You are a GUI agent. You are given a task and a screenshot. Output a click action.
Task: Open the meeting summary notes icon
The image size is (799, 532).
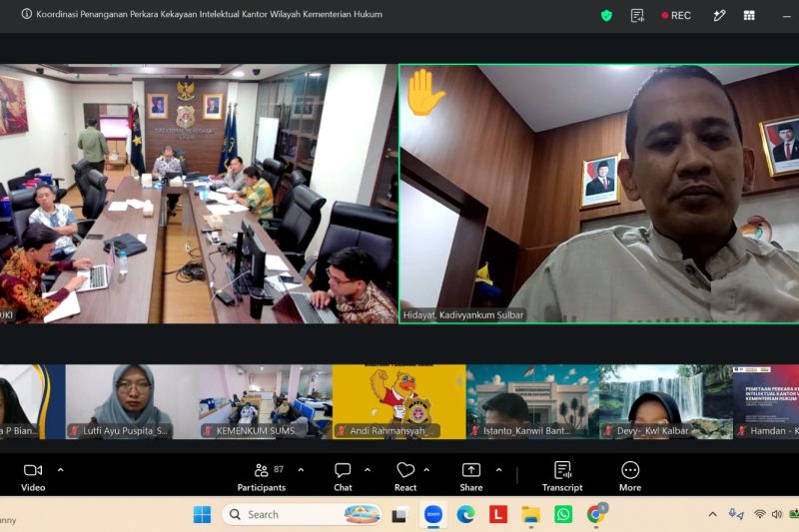[637, 16]
